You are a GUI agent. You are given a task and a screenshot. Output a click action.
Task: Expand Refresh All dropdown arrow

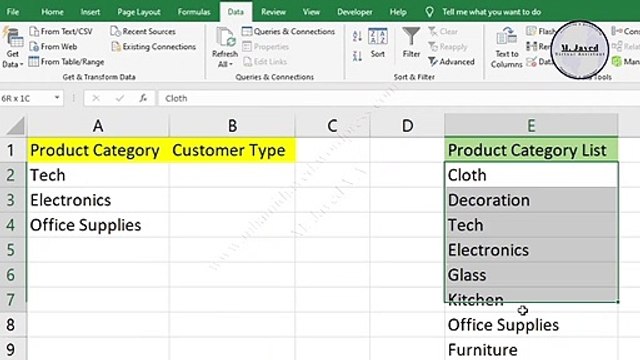pos(231,64)
